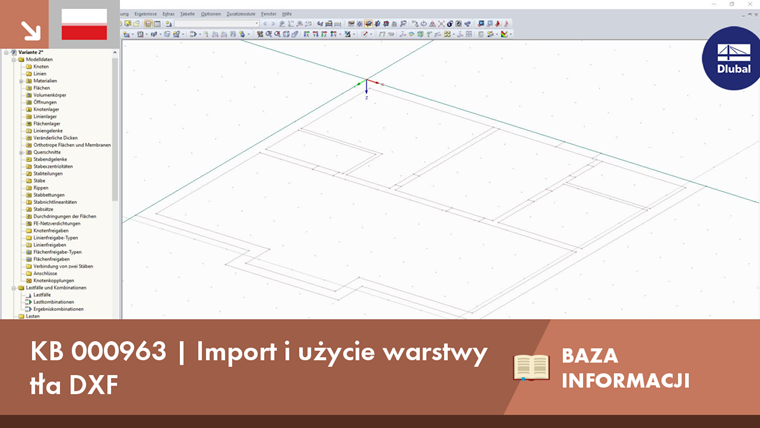Select Flächen in navigator tree

42,88
